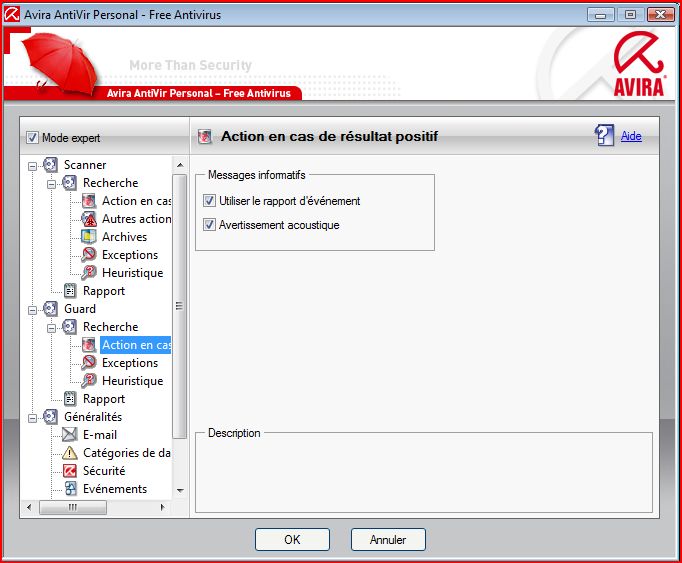Click the Rapport icon under Guard
Viewport: 682px width, 563px height.
coord(70,399)
